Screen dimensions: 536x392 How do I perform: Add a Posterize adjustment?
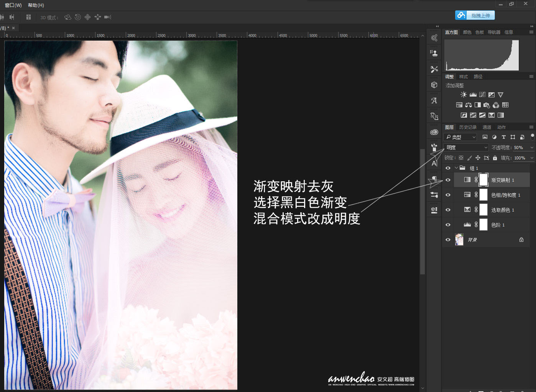tap(473, 115)
